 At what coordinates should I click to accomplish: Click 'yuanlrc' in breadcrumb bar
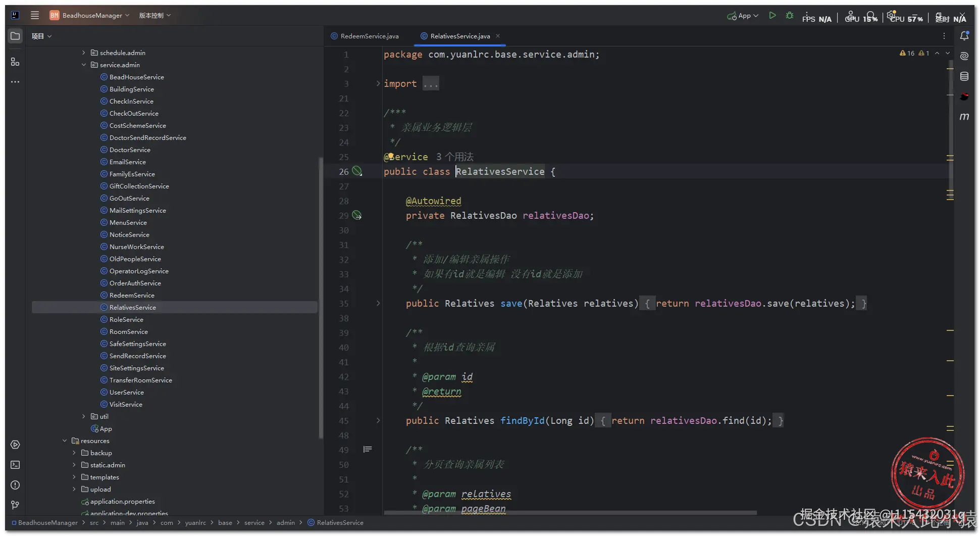[195, 522]
